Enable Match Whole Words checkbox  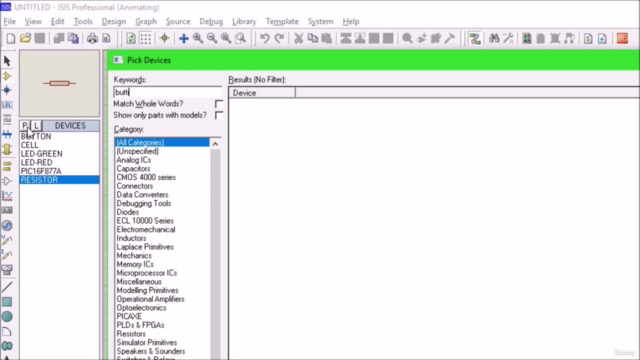pos(219,104)
